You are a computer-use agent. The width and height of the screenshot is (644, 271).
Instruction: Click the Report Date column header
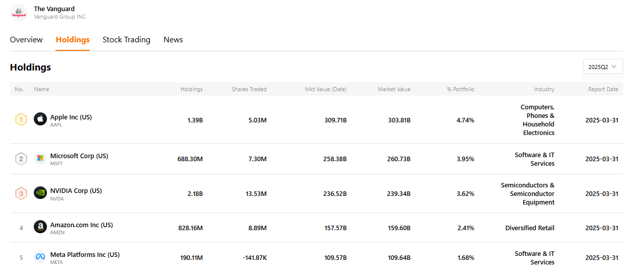(603, 89)
